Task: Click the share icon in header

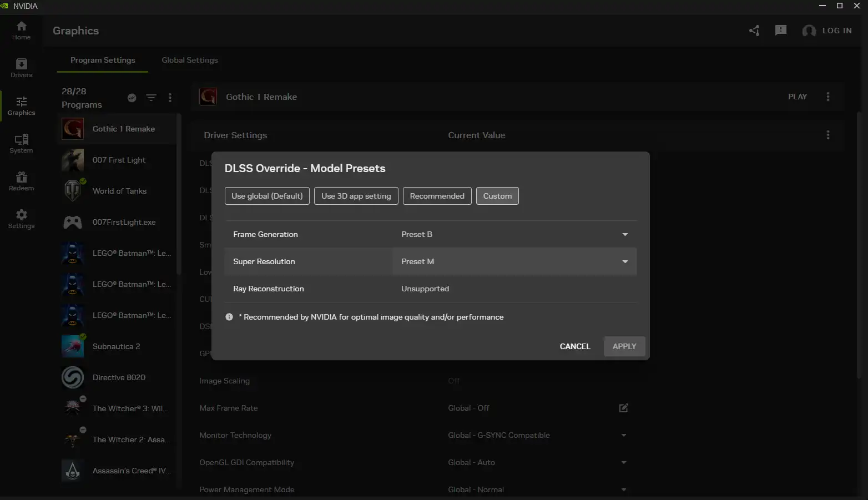Action: pos(754,31)
